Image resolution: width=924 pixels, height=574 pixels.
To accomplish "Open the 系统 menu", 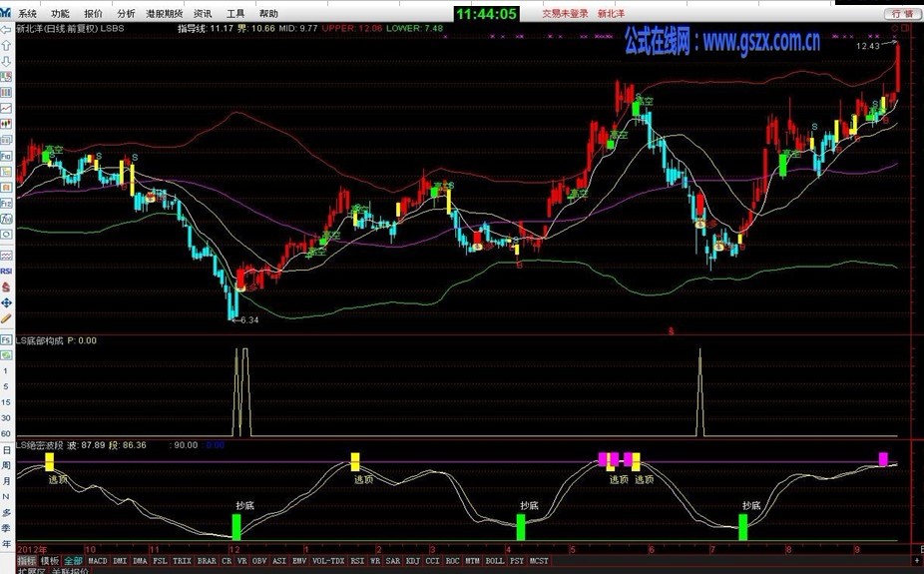I will (27, 14).
